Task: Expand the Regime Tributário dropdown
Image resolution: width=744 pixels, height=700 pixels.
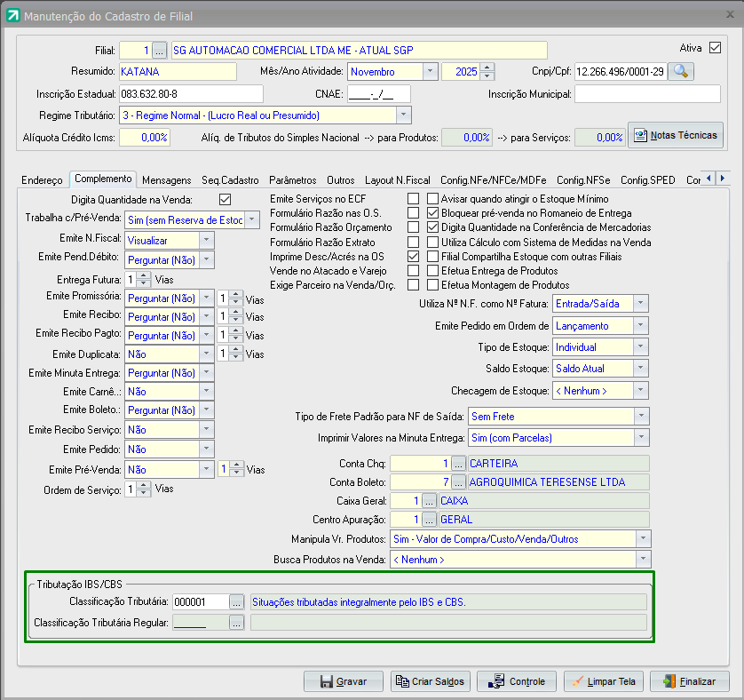Action: point(404,115)
